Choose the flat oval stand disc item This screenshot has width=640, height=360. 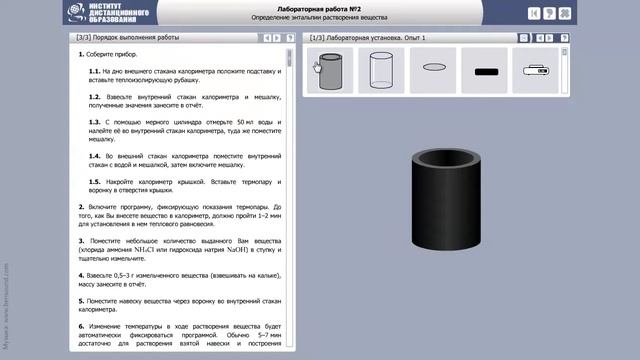433,71
